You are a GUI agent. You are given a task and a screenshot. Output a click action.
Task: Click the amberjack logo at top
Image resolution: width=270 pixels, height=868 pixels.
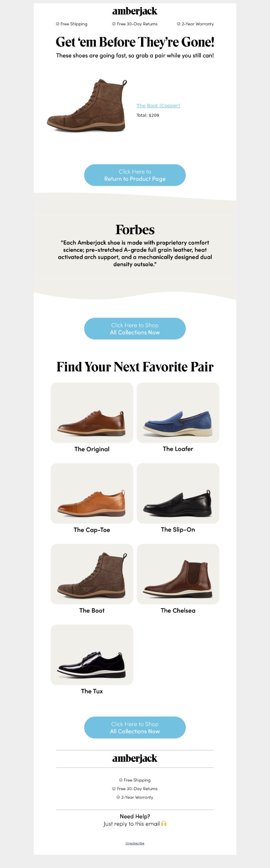click(135, 11)
